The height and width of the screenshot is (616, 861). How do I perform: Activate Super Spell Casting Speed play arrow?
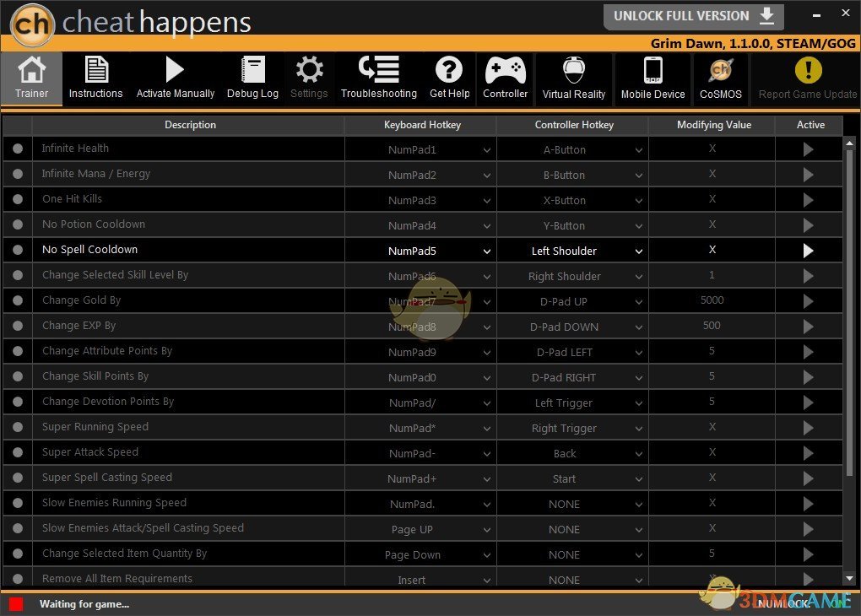[x=808, y=478]
